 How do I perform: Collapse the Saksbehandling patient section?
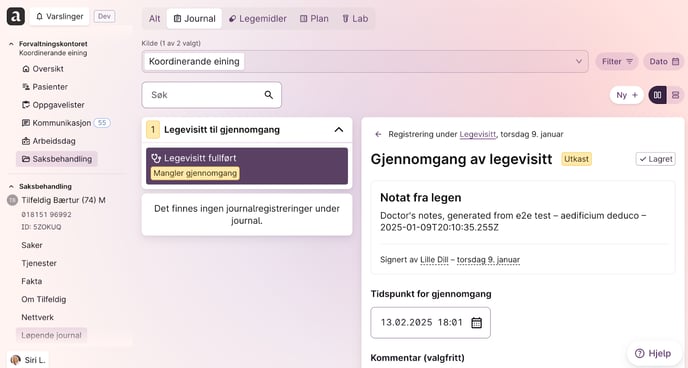coord(11,186)
